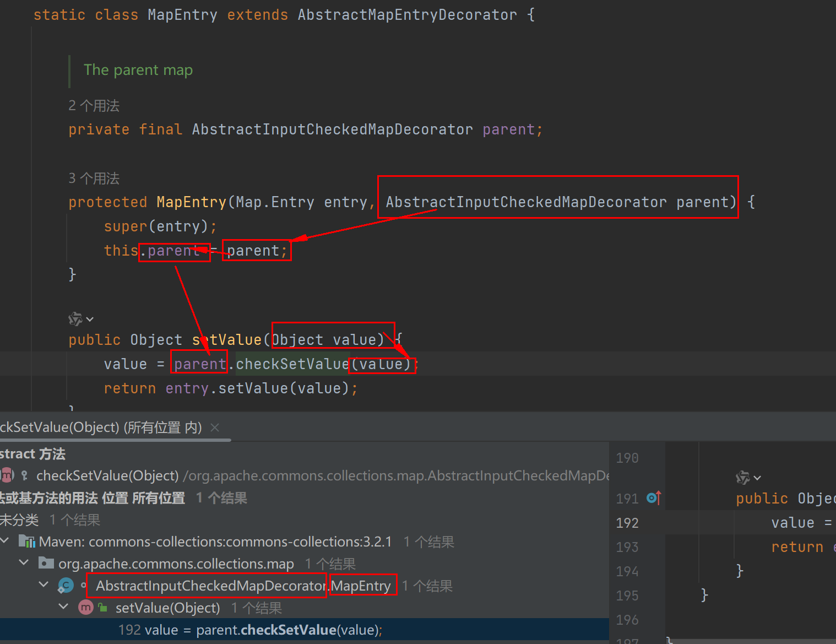
Task: Click class icon next to AbstractInputCheckedMapDecorator.MapEntry
Action: coord(66,586)
